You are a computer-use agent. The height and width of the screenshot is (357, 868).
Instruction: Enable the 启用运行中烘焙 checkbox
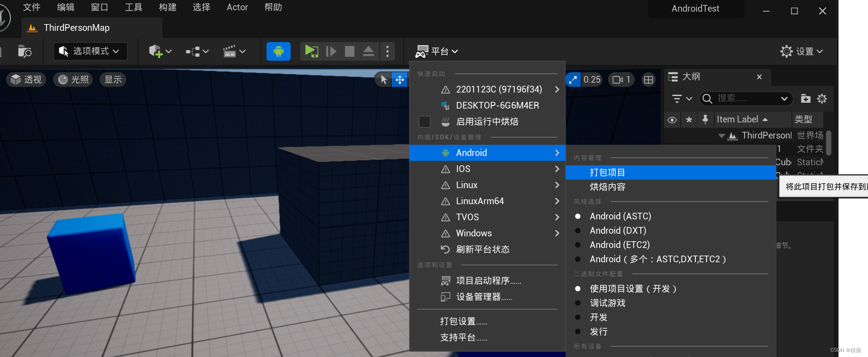tap(424, 122)
